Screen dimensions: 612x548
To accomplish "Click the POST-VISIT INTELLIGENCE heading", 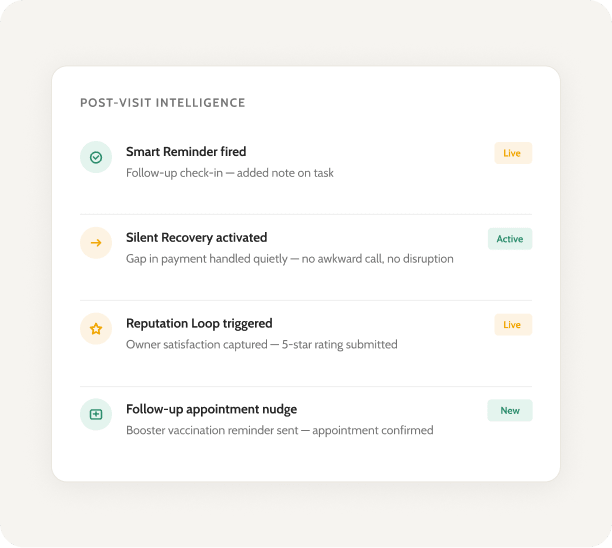I will coord(162,103).
